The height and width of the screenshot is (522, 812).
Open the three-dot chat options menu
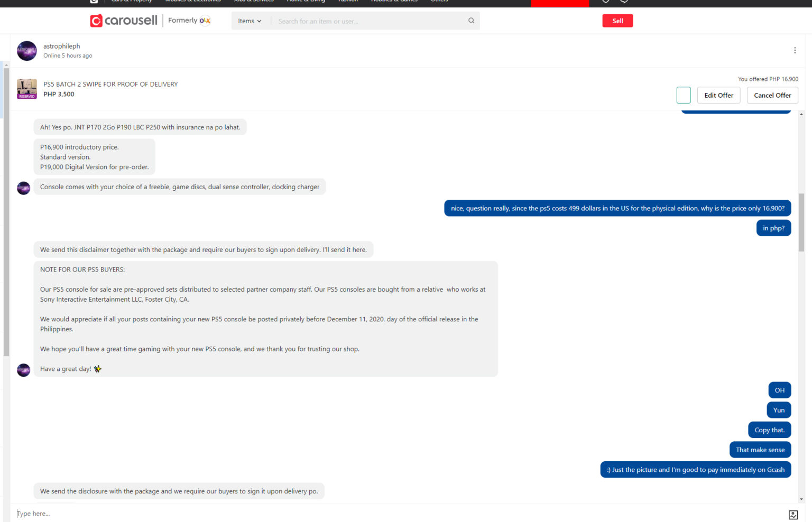click(x=795, y=50)
